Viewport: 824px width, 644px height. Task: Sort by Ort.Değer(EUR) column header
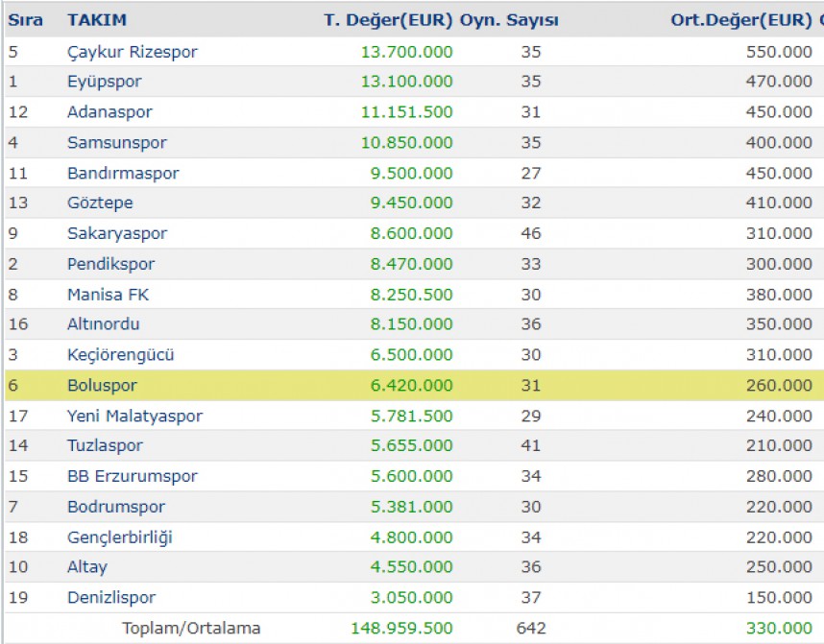(741, 20)
